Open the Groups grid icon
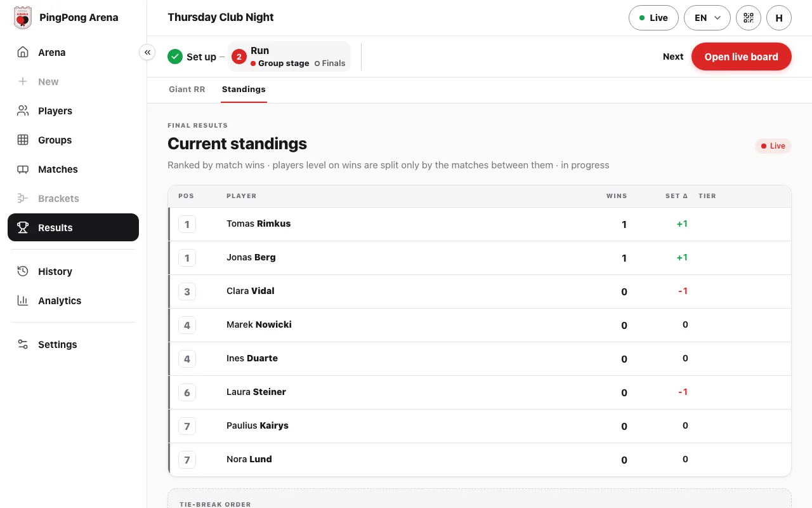This screenshot has width=812, height=508. 23,140
